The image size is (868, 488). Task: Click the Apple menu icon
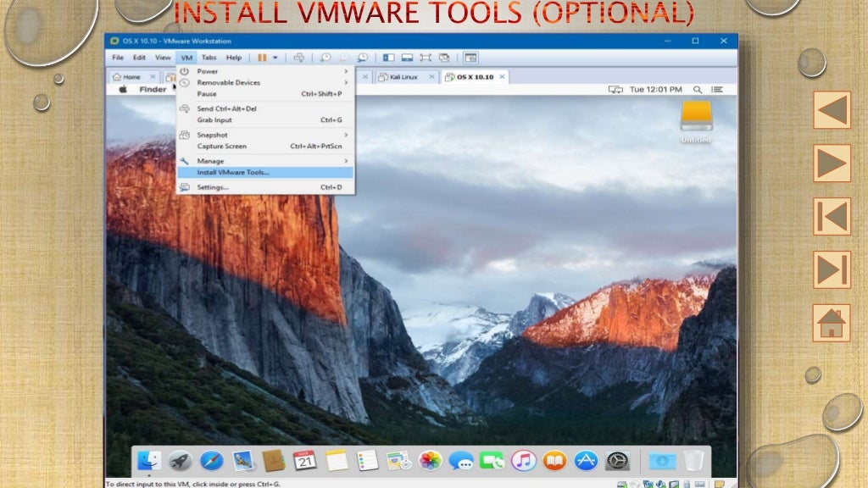pos(123,90)
